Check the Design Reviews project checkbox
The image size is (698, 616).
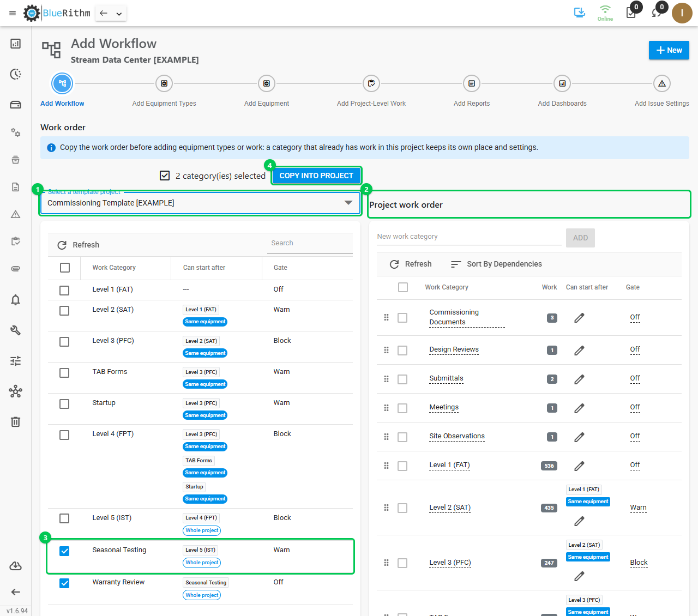coord(402,350)
